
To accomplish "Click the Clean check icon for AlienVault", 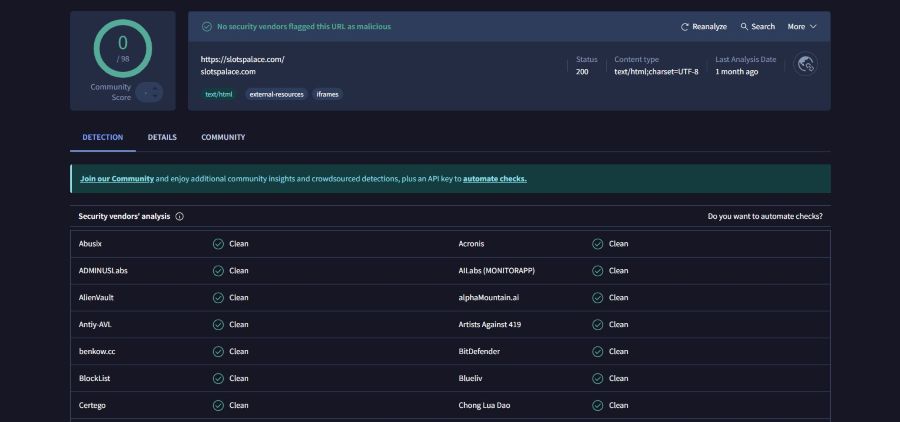I will (x=218, y=298).
